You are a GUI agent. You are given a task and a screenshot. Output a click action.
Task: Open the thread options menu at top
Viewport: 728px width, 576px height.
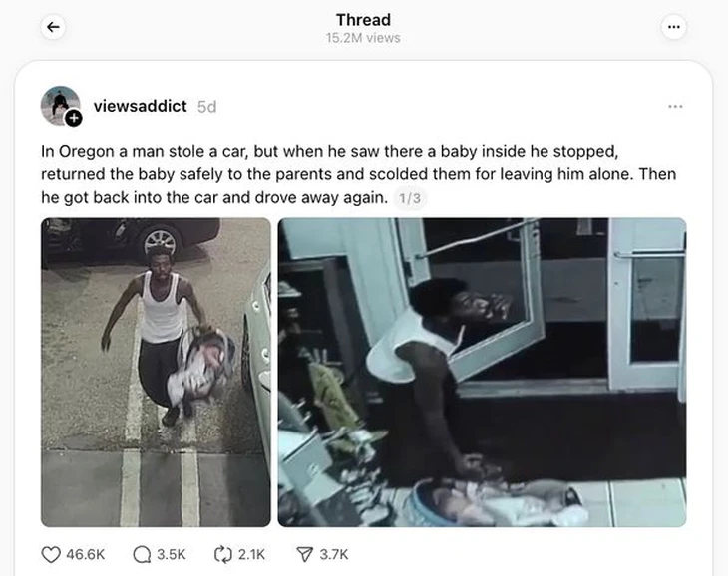coord(674,27)
